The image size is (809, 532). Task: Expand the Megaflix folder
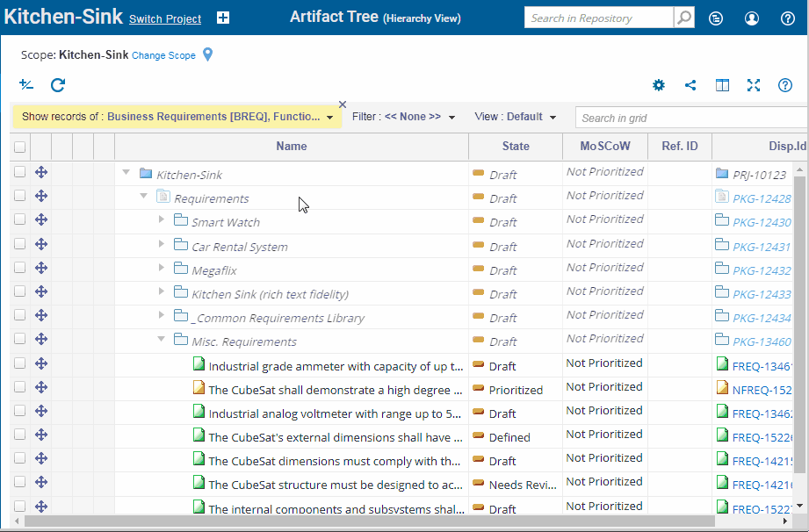pyautogui.click(x=162, y=267)
